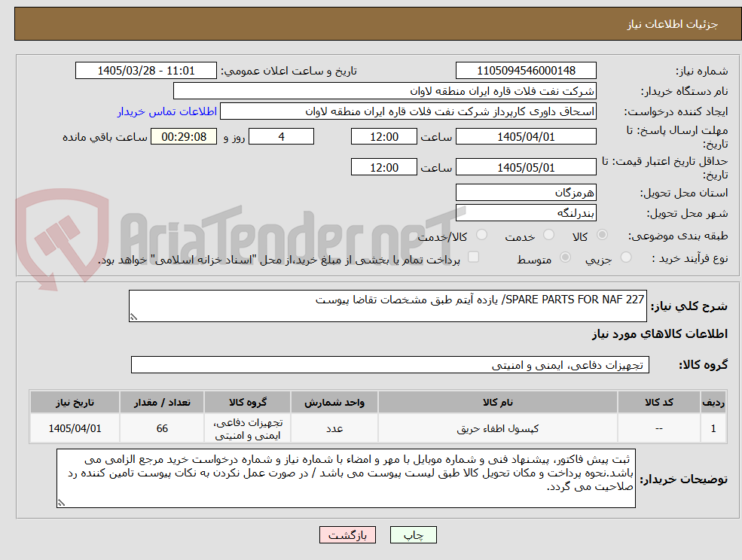Click the buyer organization name field
Image resolution: width=742 pixels, height=560 pixels.
tap(385, 91)
